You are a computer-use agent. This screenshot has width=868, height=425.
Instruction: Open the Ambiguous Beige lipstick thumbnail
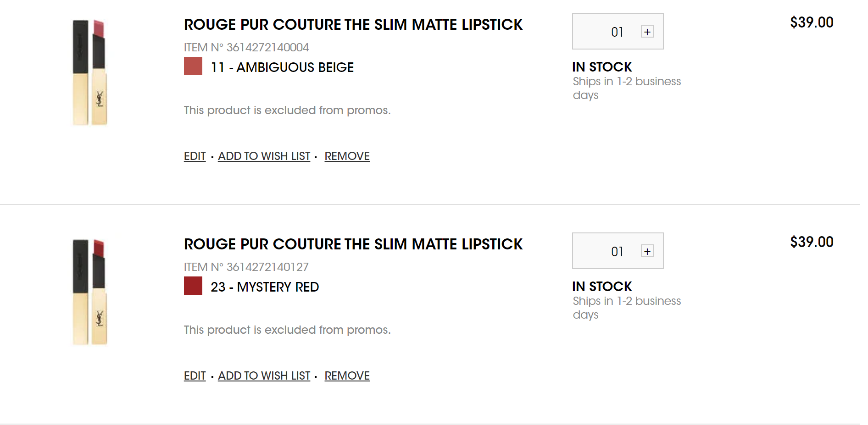click(90, 72)
